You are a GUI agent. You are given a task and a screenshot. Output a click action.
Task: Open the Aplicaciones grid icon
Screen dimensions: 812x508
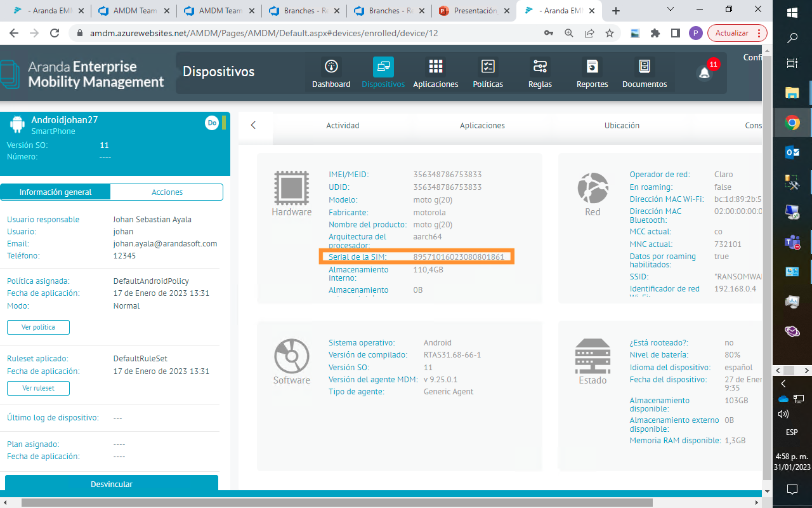point(435,67)
